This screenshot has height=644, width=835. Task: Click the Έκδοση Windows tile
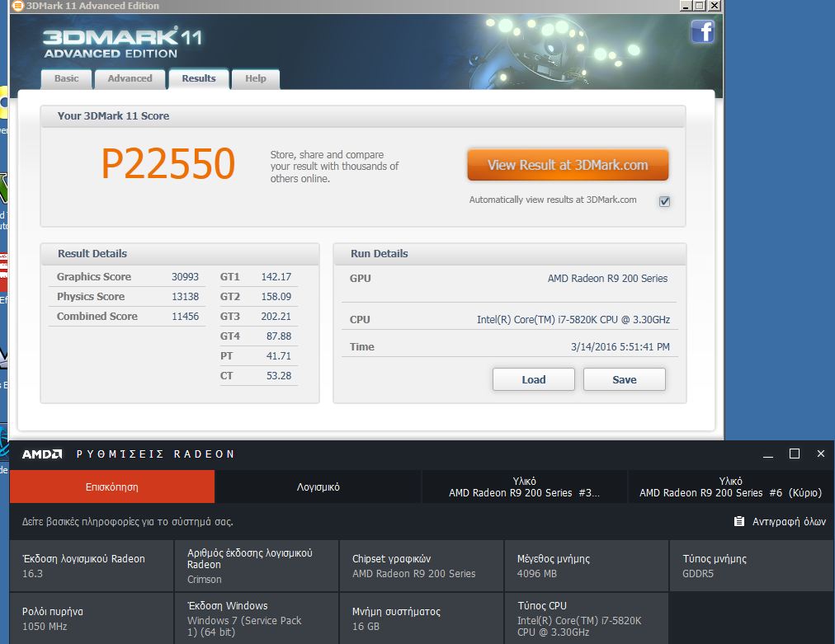point(257,618)
